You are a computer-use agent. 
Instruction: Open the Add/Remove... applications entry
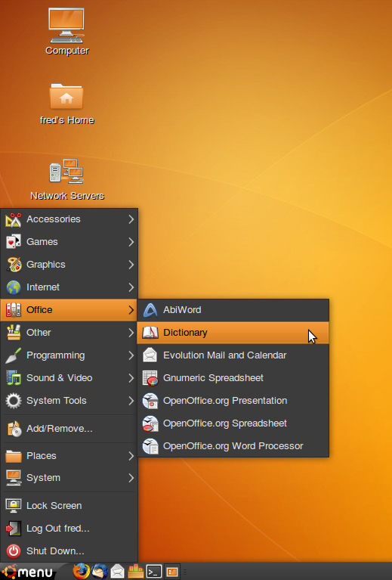[69, 429]
